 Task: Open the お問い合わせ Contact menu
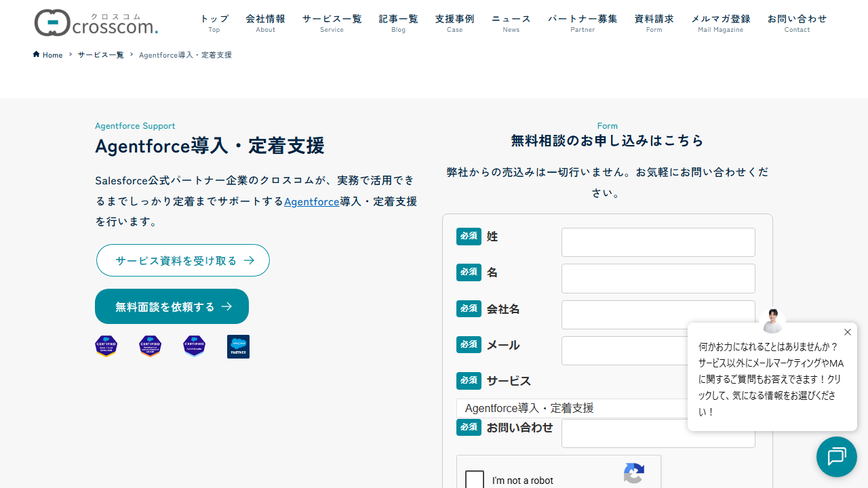pos(797,23)
